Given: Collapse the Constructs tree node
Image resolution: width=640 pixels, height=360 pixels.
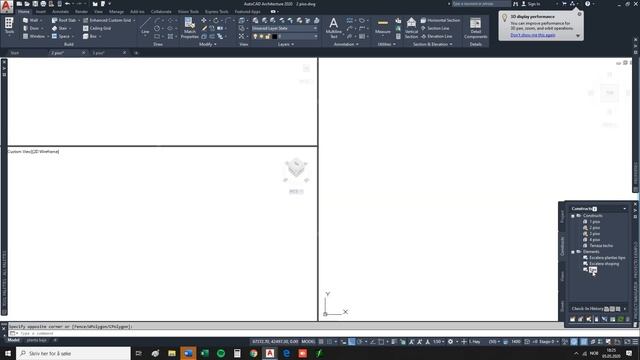Looking at the screenshot, I should coord(573,216).
